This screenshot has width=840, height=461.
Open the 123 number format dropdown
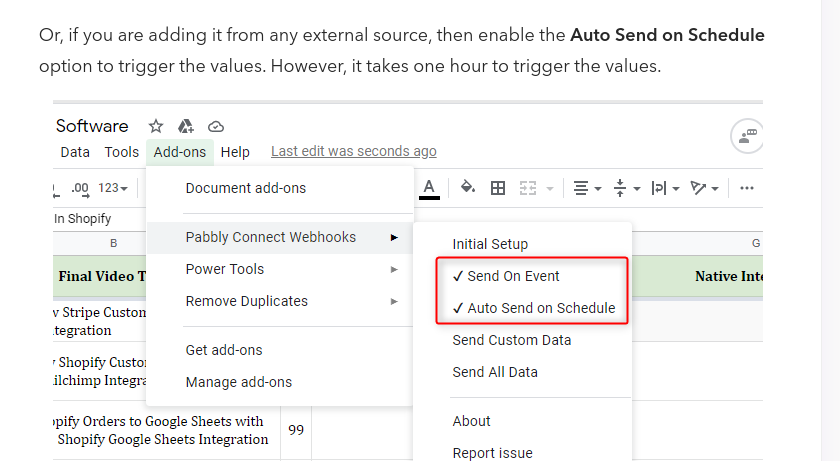coord(112,188)
